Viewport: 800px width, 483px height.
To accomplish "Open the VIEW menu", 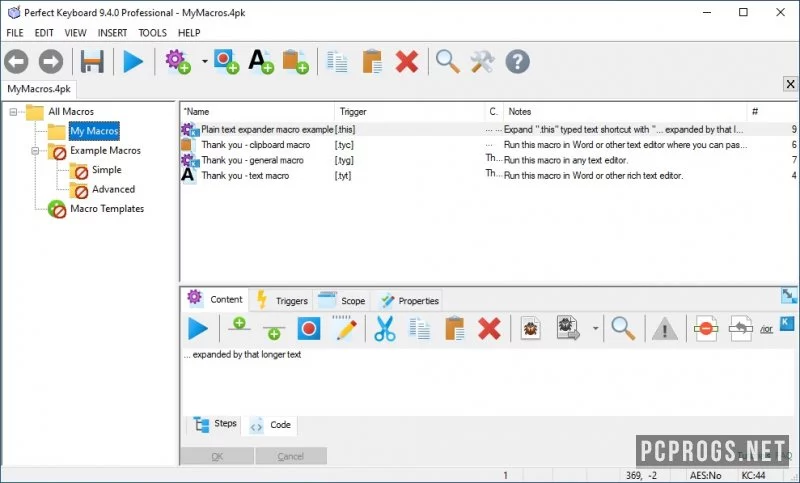I will pyautogui.click(x=76, y=33).
